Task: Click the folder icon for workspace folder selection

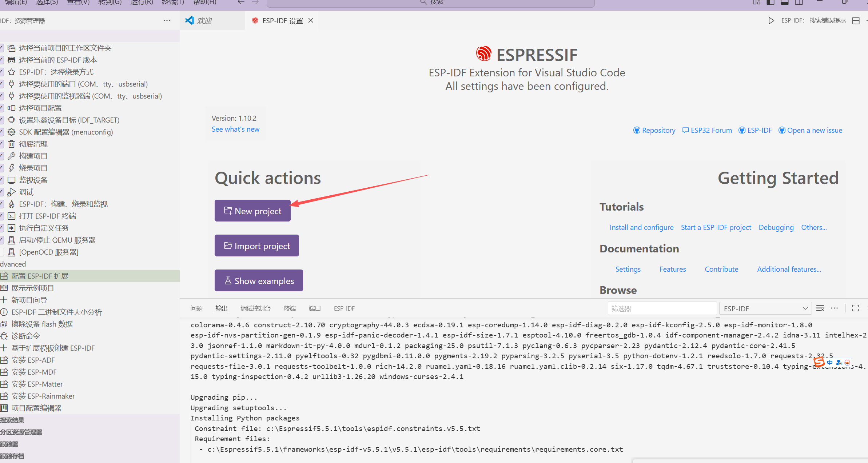Action: [12, 48]
